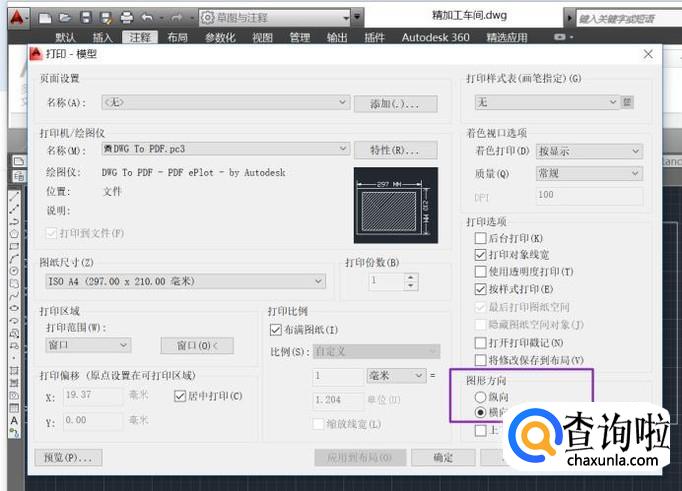Image resolution: width=682 pixels, height=491 pixels.
Task: Enable 打开打印戳记 checkbox
Action: click(x=480, y=343)
